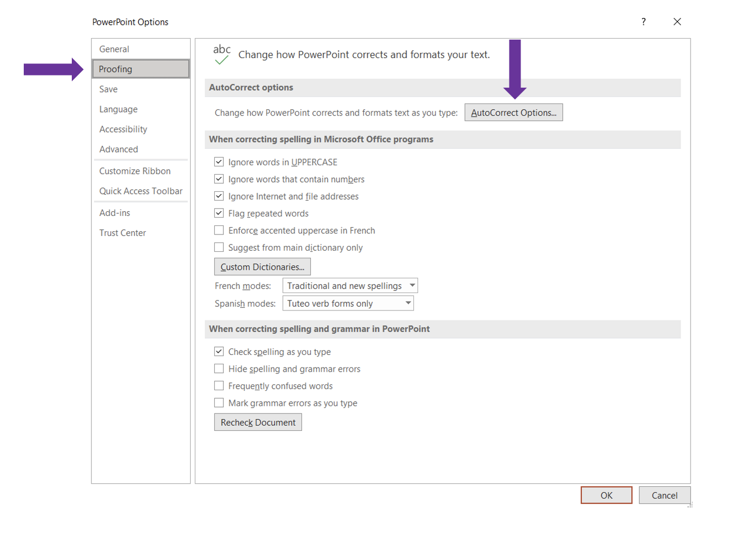Click 'When correcting spelling and grammar in PowerPoint' header
Screen dimensions: 756x546
tap(442, 329)
